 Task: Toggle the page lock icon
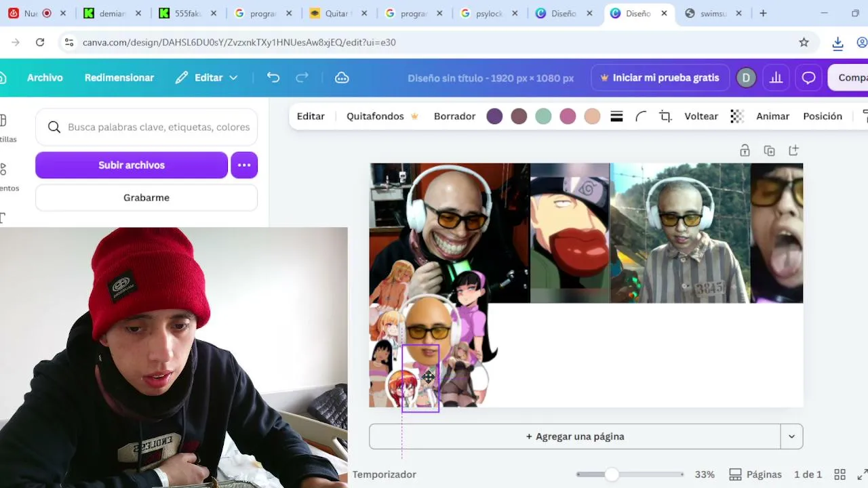745,150
